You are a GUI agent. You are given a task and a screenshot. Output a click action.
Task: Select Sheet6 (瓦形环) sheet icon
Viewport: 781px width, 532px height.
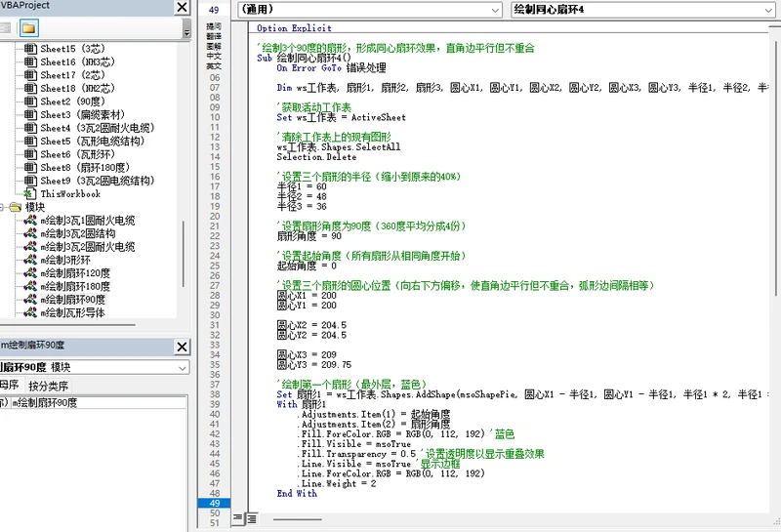coord(30,154)
